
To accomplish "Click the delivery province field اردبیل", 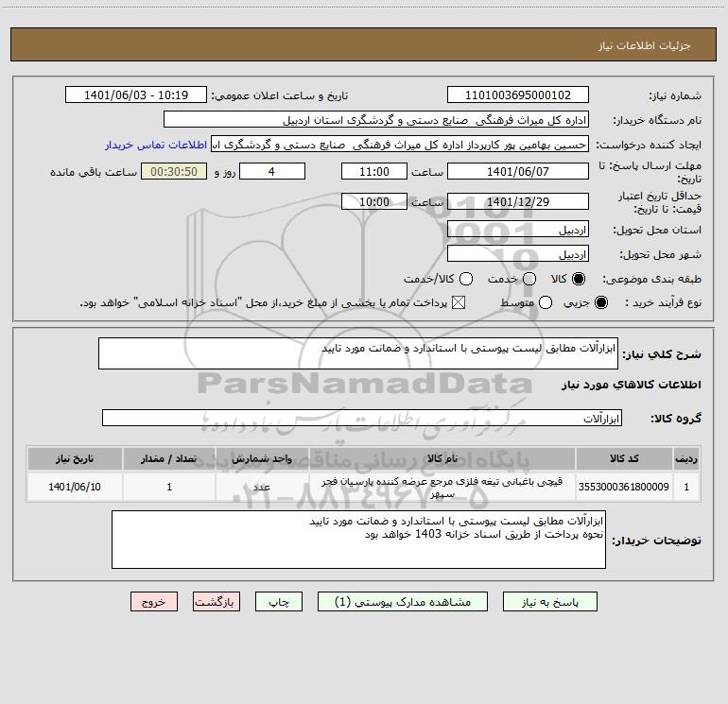I will click(518, 230).
